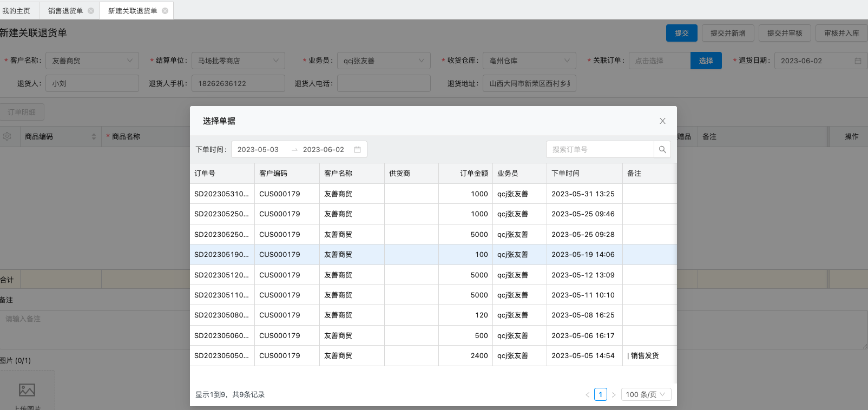Click 提交并新增 button
This screenshot has height=410, width=868.
[728, 33]
